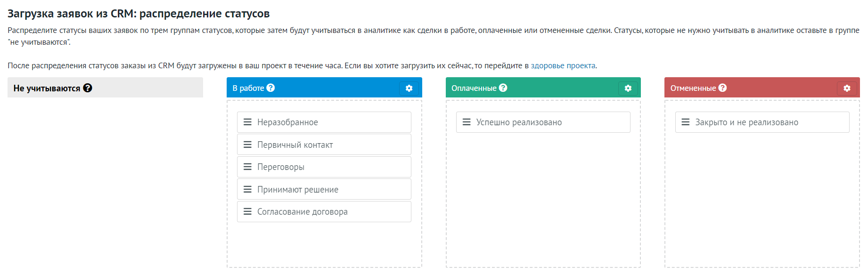Image resolution: width=868 pixels, height=274 pixels.
Task: Open settings gear on the "В работе" column
Action: click(x=409, y=88)
